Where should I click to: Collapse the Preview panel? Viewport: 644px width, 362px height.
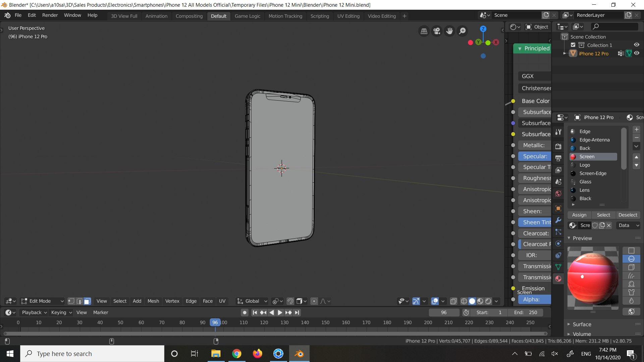pos(582,238)
